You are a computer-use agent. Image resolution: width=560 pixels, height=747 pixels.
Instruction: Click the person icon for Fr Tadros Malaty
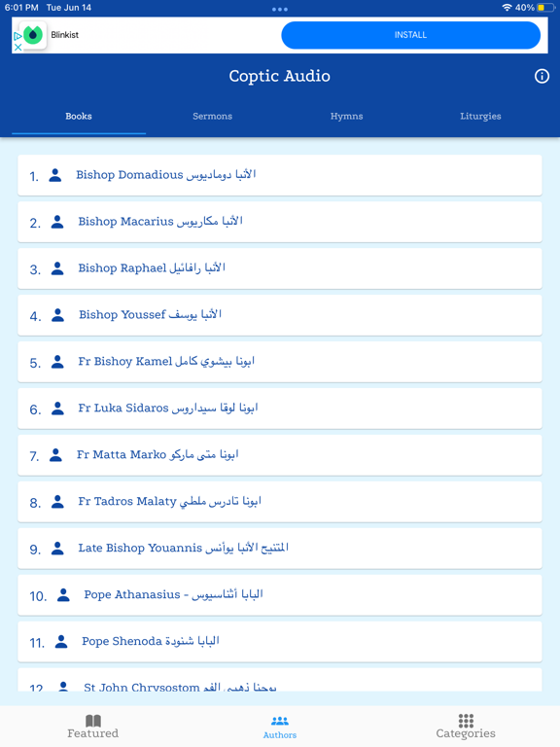click(x=57, y=502)
